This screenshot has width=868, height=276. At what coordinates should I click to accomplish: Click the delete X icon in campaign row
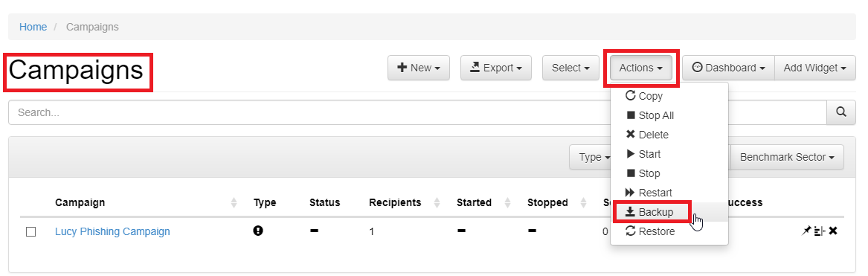pos(832,231)
